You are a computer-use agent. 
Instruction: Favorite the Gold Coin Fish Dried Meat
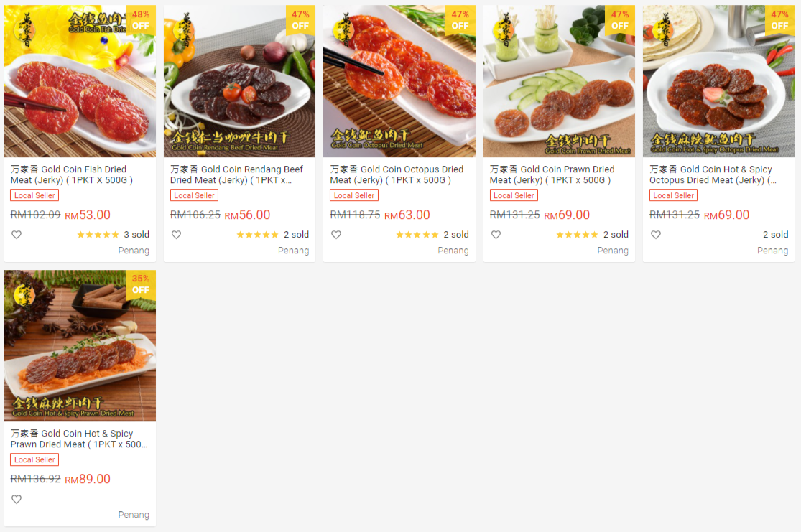tap(17, 235)
